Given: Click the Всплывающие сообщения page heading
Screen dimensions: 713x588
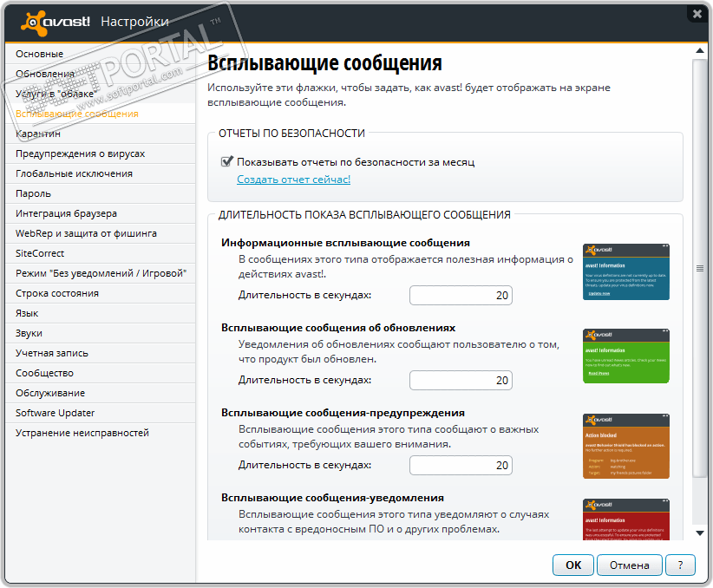Looking at the screenshot, I should pyautogui.click(x=324, y=62).
